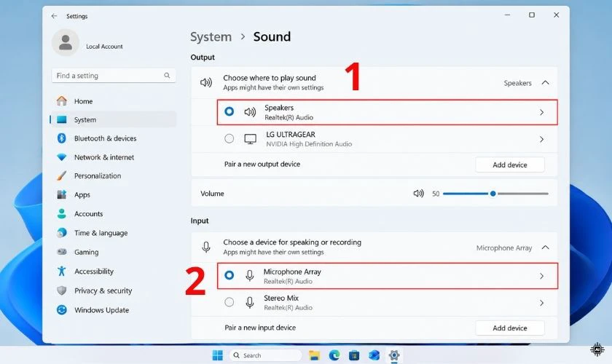
Task: Select LG ULTRAGEAR output radio button
Action: [x=229, y=138]
